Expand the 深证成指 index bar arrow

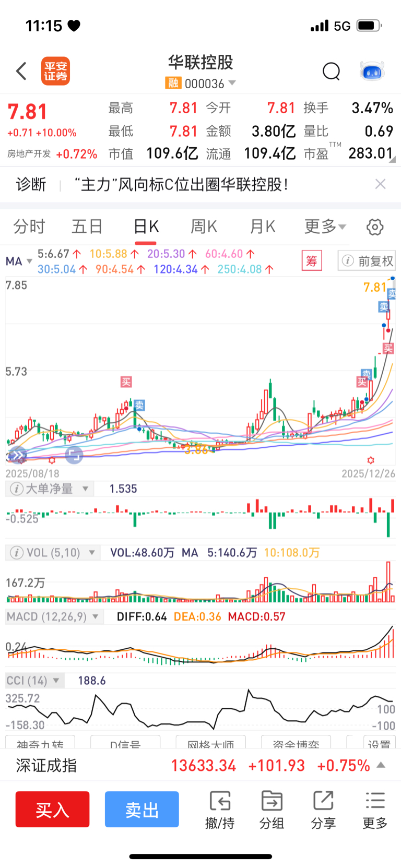381,765
